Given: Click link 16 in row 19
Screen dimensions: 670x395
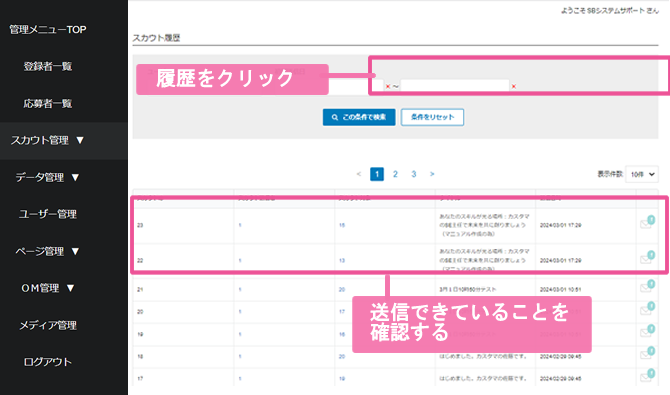Looking at the screenshot, I should point(342,334).
